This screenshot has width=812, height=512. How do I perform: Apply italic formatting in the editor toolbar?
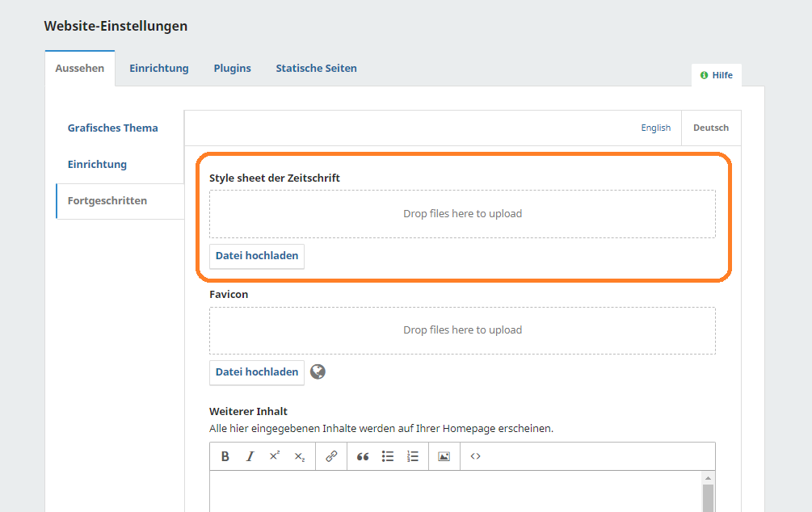250,456
